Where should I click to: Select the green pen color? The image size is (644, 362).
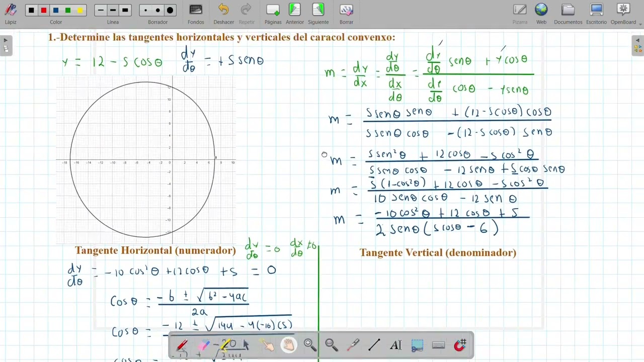point(68,10)
